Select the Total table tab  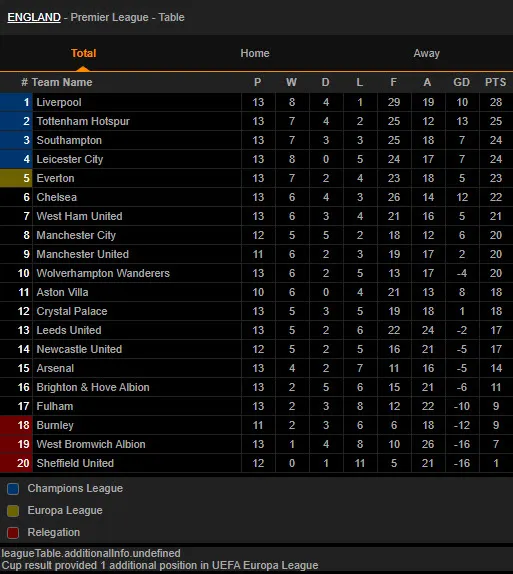pos(83,53)
